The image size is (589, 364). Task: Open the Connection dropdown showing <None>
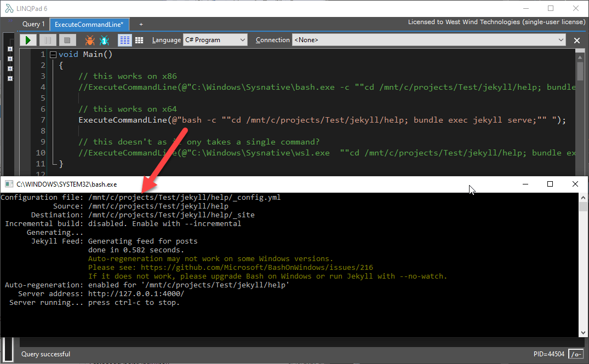coord(429,40)
